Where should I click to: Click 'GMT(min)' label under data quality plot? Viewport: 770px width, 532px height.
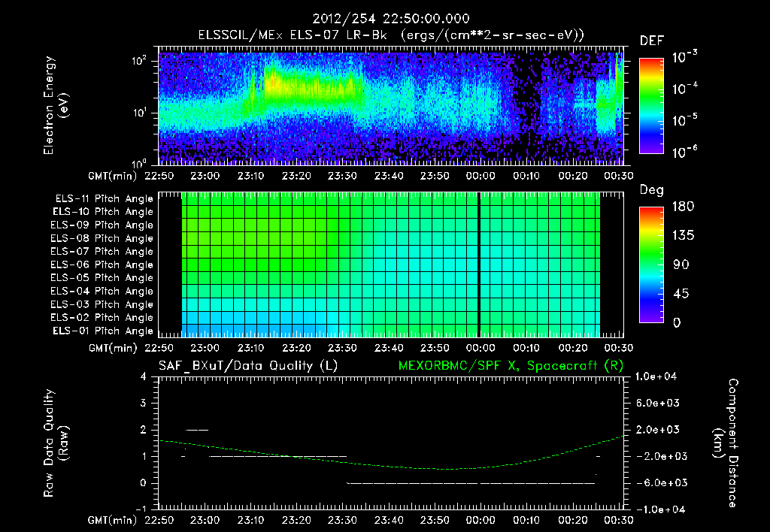[x=113, y=520]
